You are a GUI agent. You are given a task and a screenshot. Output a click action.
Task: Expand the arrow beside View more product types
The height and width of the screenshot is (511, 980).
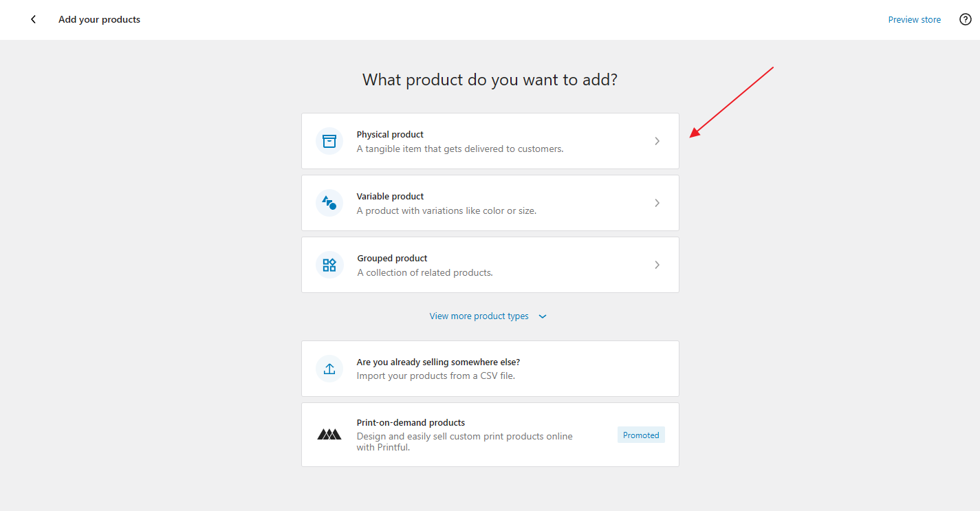pos(543,316)
